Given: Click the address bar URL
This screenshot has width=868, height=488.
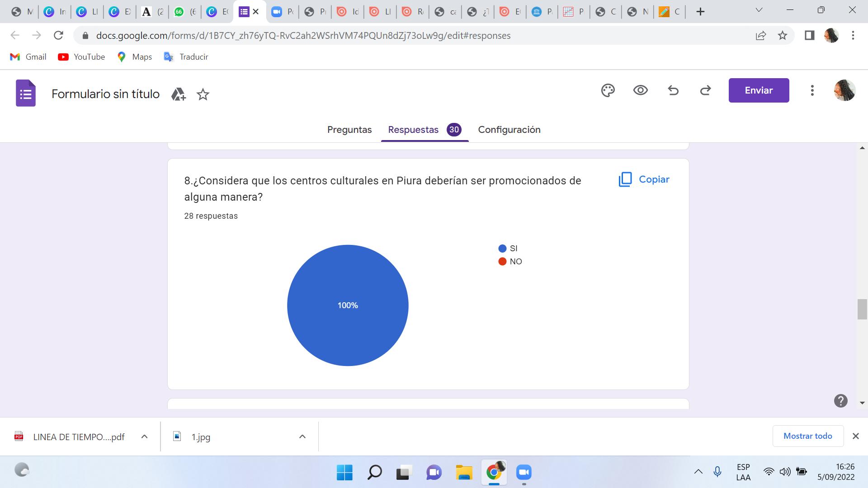Looking at the screenshot, I should [x=303, y=36].
